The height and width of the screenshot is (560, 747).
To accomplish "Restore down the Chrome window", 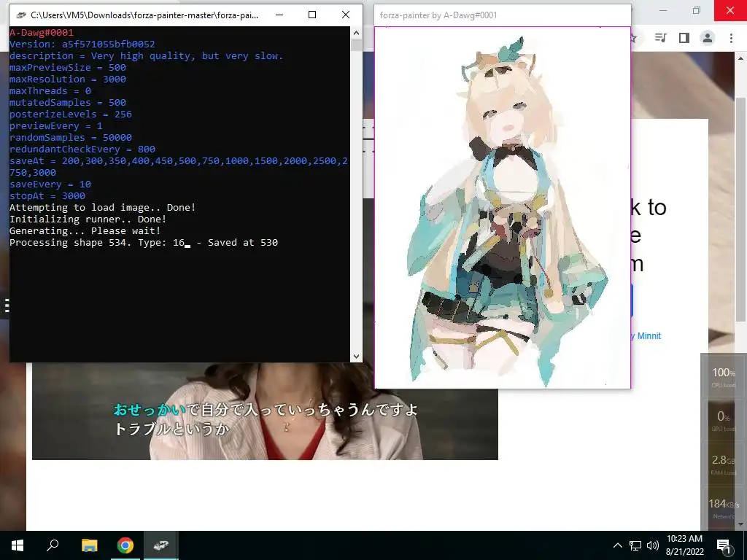I will point(697,10).
